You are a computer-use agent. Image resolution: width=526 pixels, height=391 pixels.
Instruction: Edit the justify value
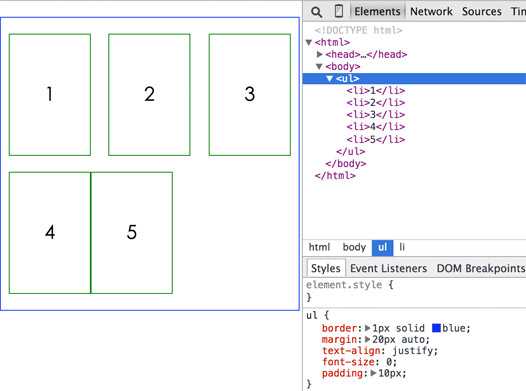pyautogui.click(x=413, y=351)
